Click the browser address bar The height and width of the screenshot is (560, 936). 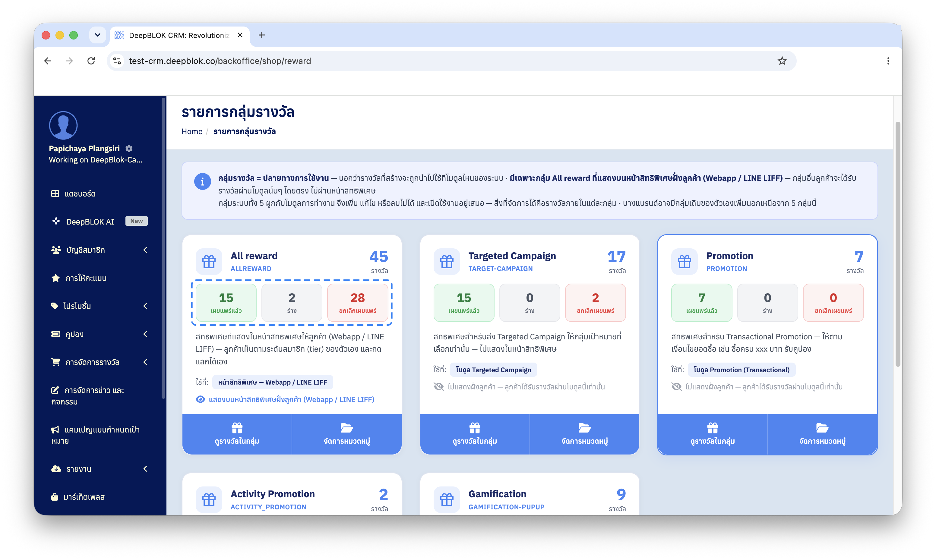click(451, 61)
